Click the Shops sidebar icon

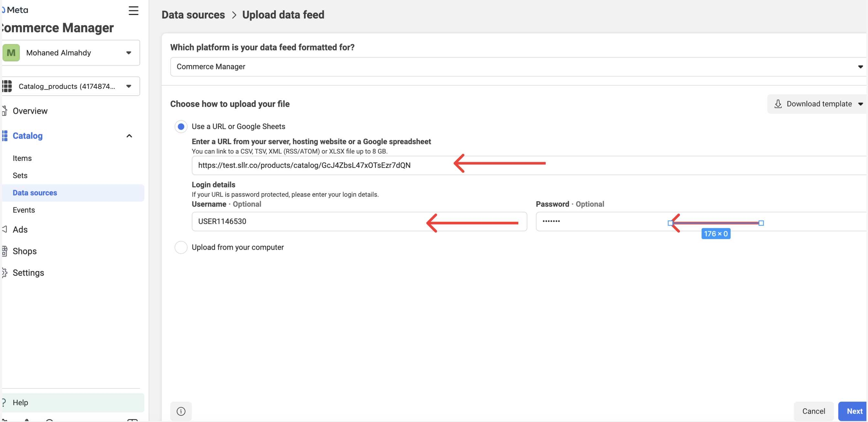click(5, 251)
